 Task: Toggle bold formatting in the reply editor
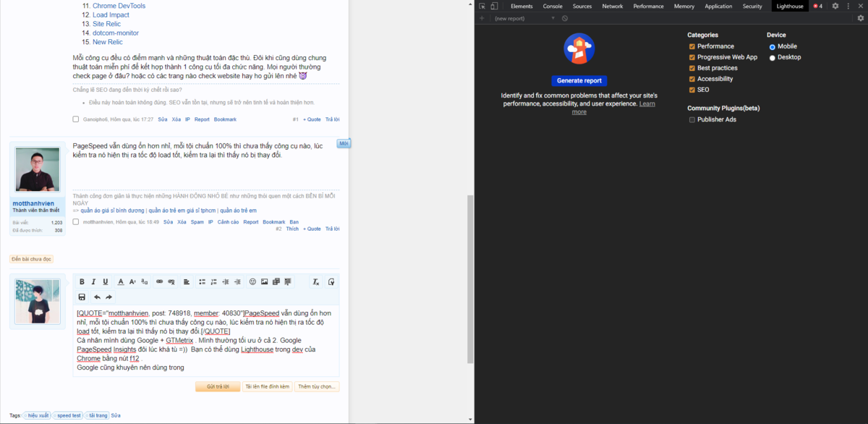82,281
